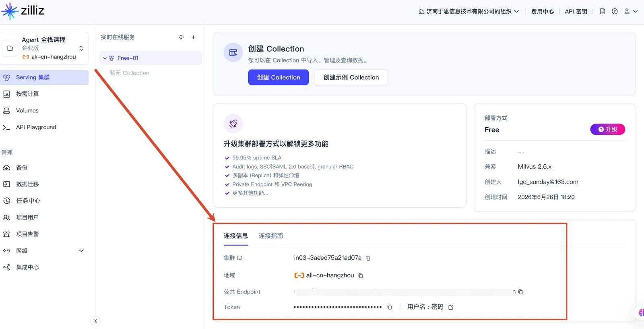Add a new cluster with plus icon

(x=194, y=37)
